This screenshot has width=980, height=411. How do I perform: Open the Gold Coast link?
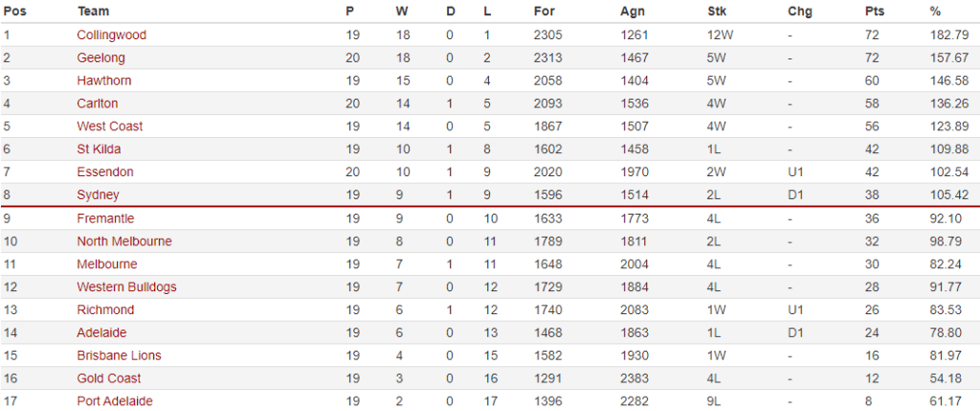[109, 378]
